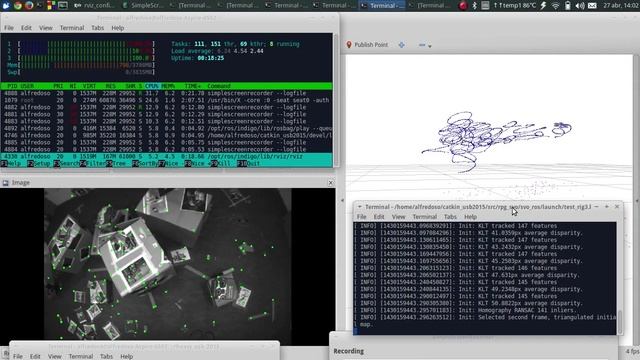Open Help menu in svo_ros launch terminal
The height and width of the screenshot is (360, 640).
[x=470, y=217]
